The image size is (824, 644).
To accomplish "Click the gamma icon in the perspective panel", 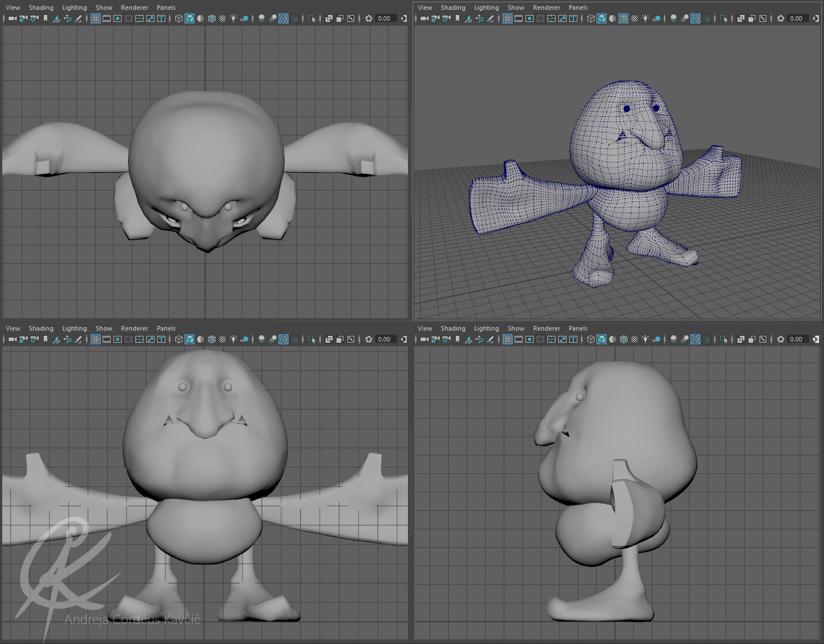I will [815, 18].
